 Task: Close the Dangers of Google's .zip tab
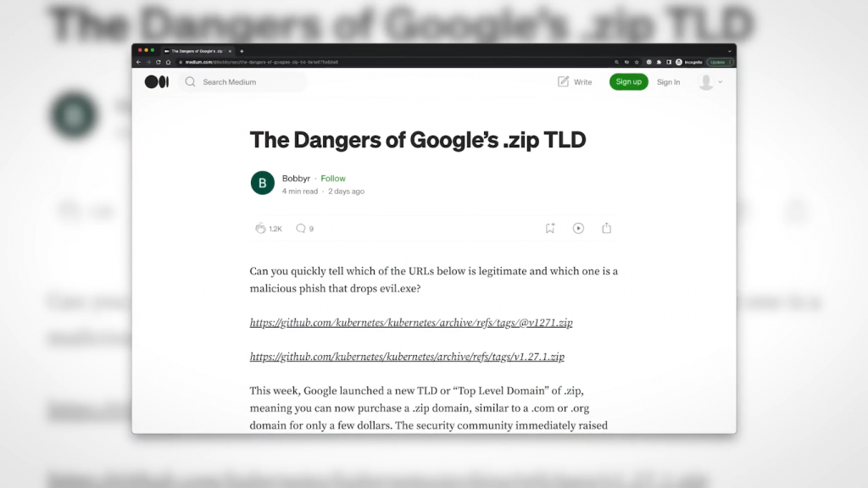pos(230,51)
